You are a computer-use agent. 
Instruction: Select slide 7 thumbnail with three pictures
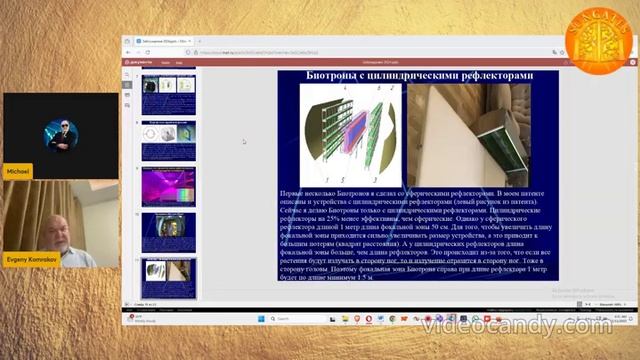click(169, 95)
